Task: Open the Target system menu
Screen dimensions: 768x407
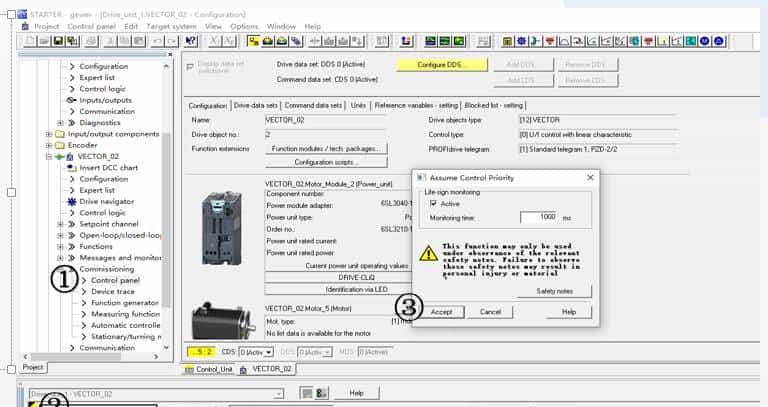Action: click(x=173, y=26)
